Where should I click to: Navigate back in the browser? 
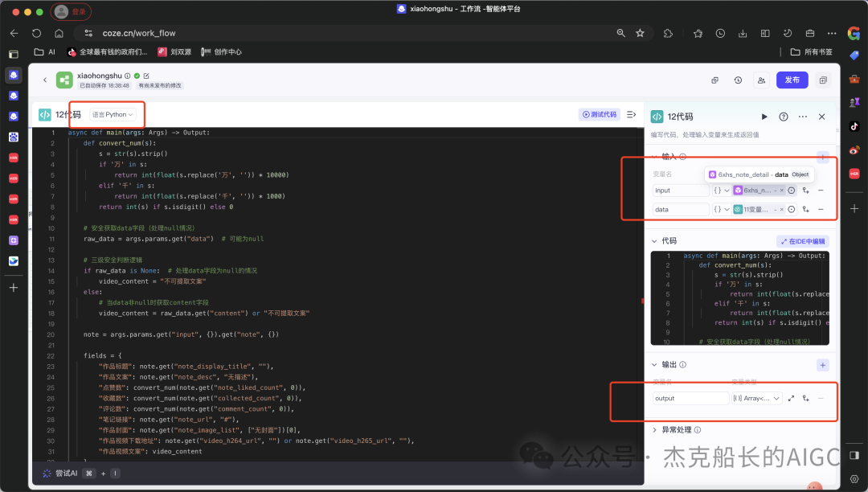(14, 33)
